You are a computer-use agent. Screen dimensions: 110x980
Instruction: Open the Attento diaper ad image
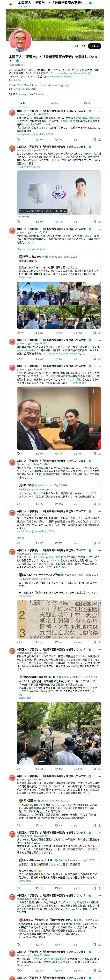tap(59, 191)
